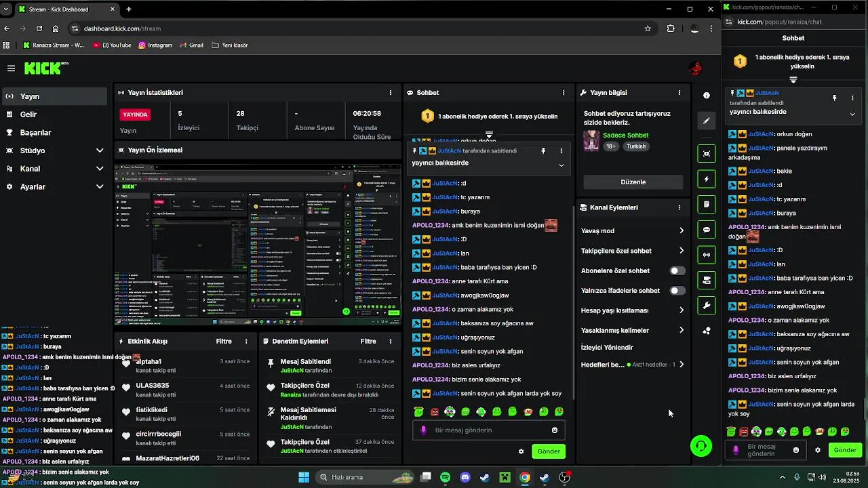868x488 pixels.
Task: Open Kanal Eylemleri panel three-dot menu
Action: (x=679, y=207)
